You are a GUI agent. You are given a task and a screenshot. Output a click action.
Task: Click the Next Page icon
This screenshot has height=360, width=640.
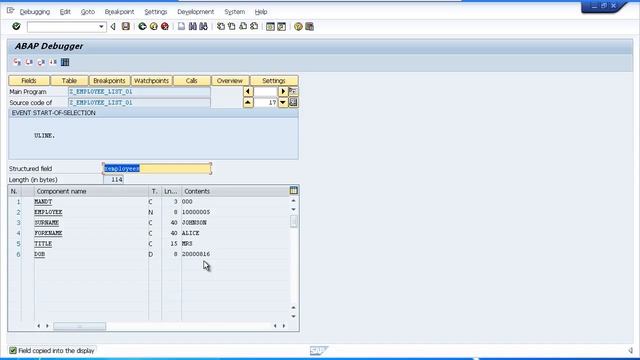click(243, 27)
